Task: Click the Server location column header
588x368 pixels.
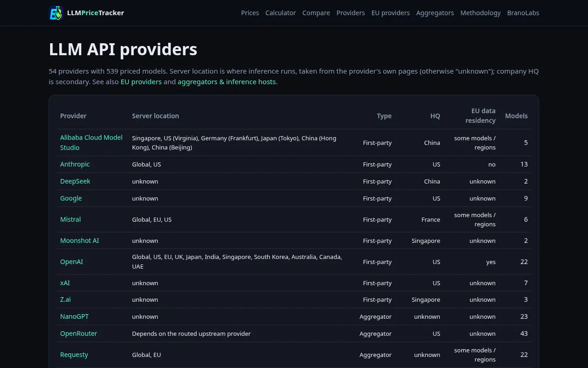Action: pyautogui.click(x=155, y=116)
